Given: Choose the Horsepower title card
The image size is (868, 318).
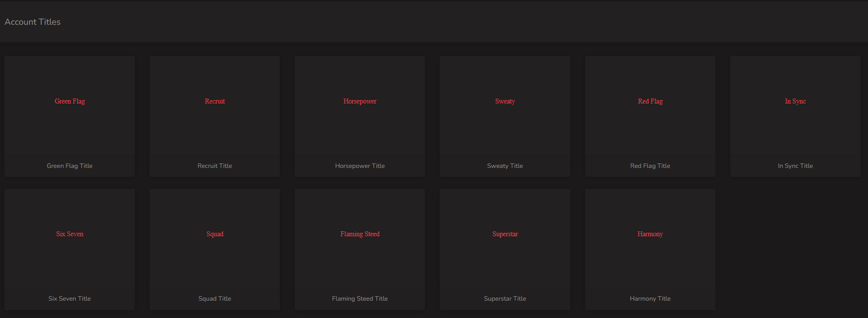Looking at the screenshot, I should click(359, 116).
